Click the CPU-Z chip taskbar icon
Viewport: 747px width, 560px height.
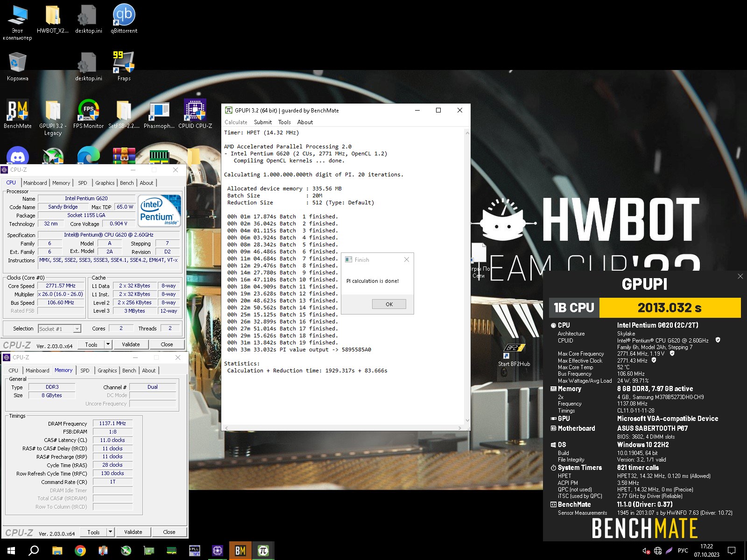(x=217, y=551)
